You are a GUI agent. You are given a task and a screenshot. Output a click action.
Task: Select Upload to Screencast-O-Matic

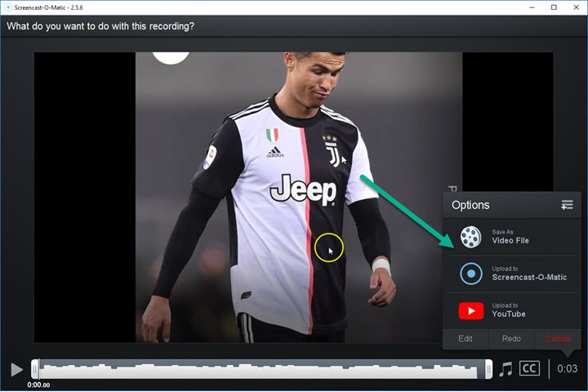[x=512, y=274]
